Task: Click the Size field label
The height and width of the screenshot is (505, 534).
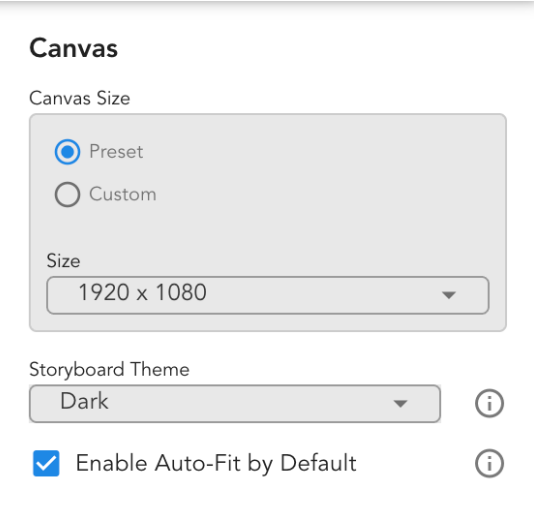Action: tap(63, 261)
